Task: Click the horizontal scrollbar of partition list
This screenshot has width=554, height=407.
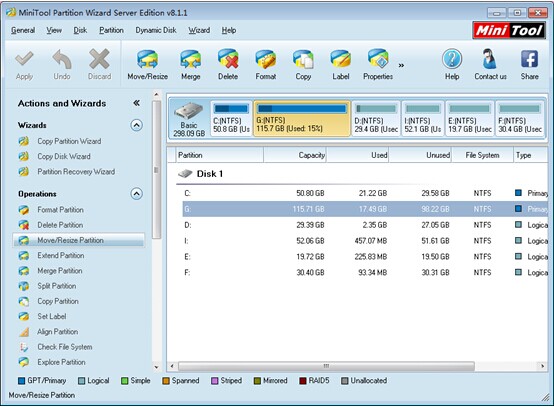Action: pyautogui.click(x=326, y=366)
